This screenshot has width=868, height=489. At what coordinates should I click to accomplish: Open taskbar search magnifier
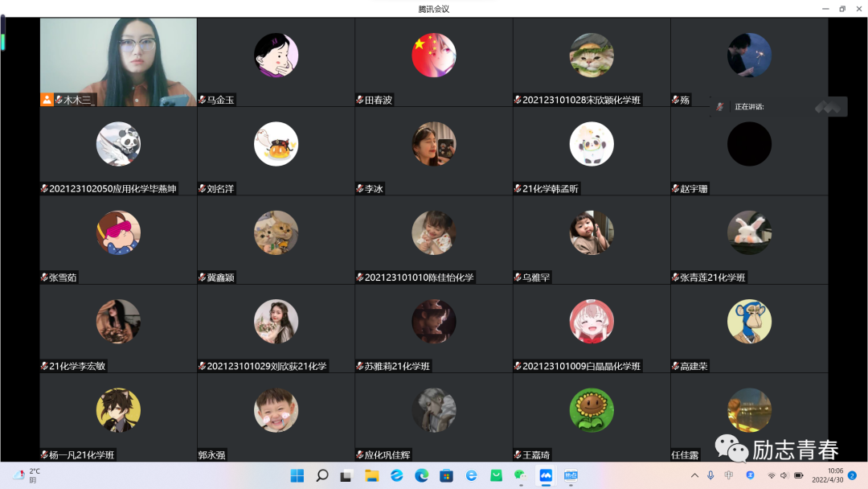point(322,475)
